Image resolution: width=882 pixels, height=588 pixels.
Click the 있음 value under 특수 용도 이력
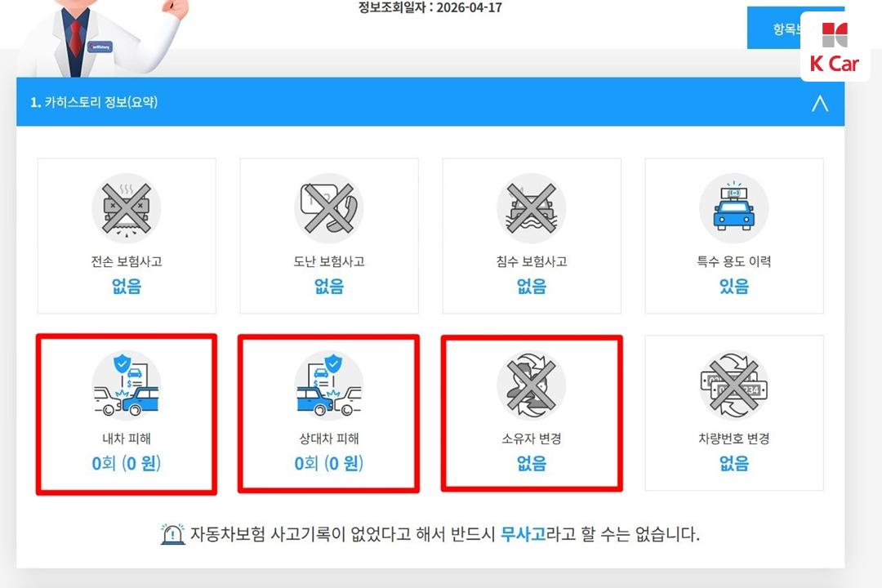tap(734, 287)
